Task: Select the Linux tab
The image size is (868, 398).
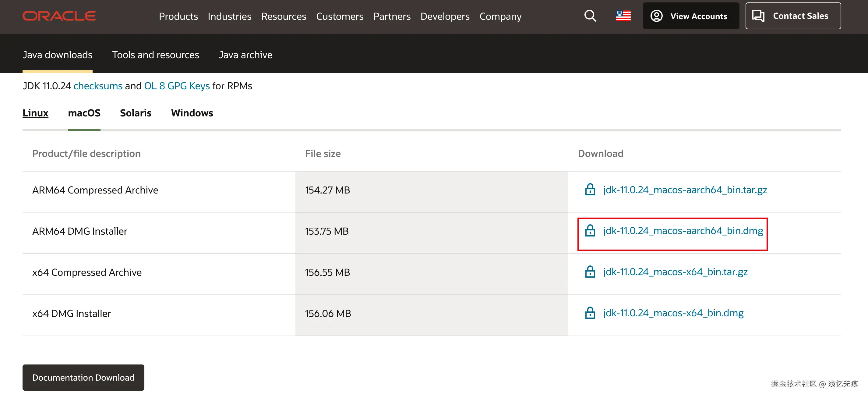Action: (35, 113)
